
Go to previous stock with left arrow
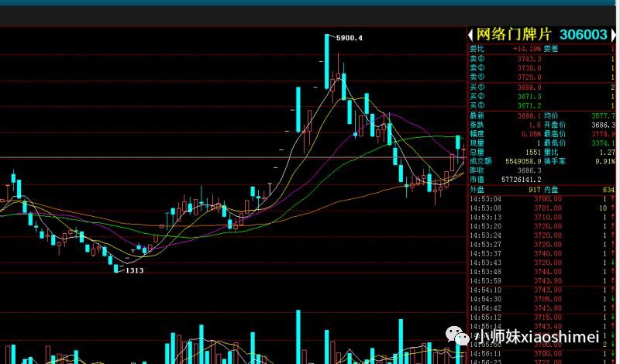(x=470, y=35)
